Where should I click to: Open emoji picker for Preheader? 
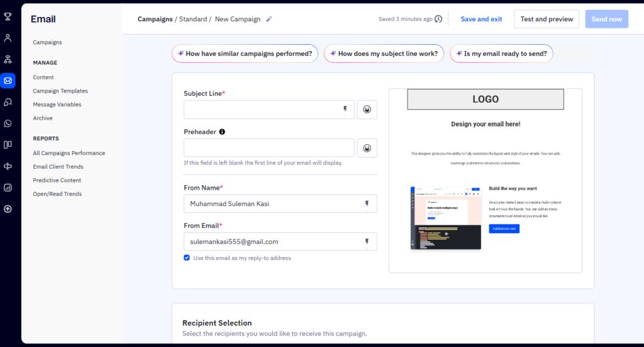coord(367,148)
